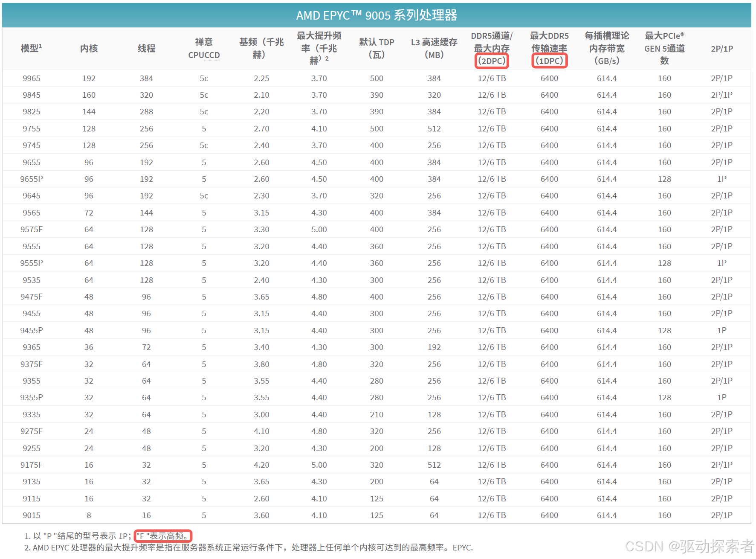Select the 默认 TDP (瓦) column header

377,48
